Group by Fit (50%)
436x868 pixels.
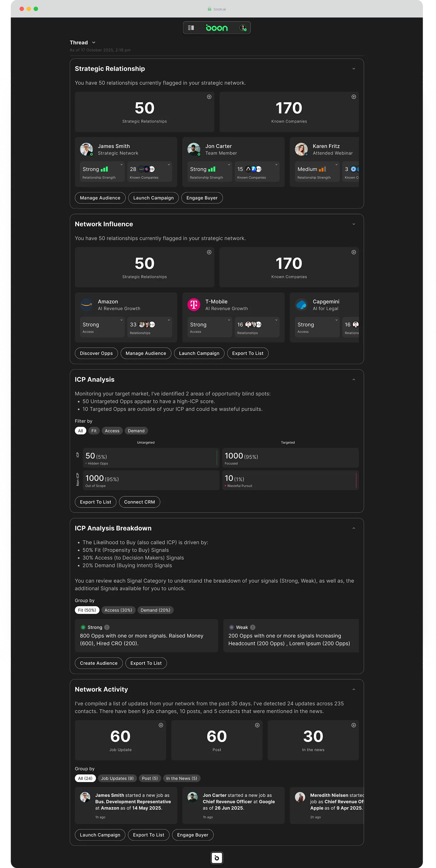click(87, 610)
